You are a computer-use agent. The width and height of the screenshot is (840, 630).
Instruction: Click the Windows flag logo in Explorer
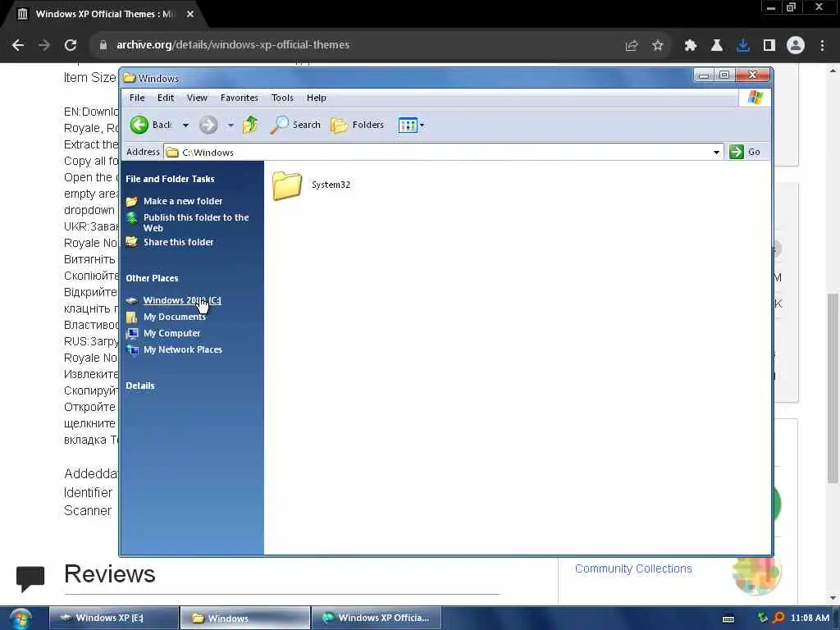coord(756,98)
